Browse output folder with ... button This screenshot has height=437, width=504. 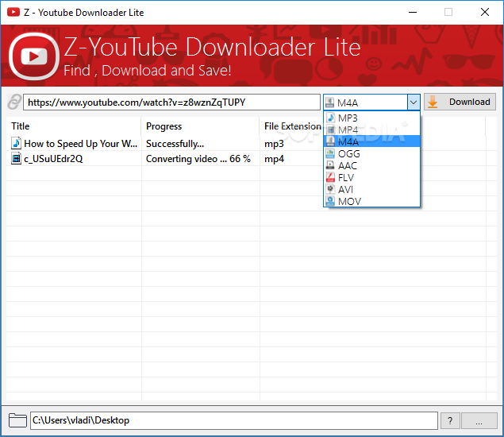479,420
